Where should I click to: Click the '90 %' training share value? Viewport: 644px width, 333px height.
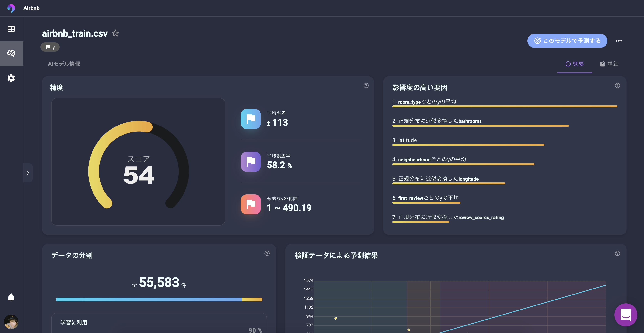255,330
